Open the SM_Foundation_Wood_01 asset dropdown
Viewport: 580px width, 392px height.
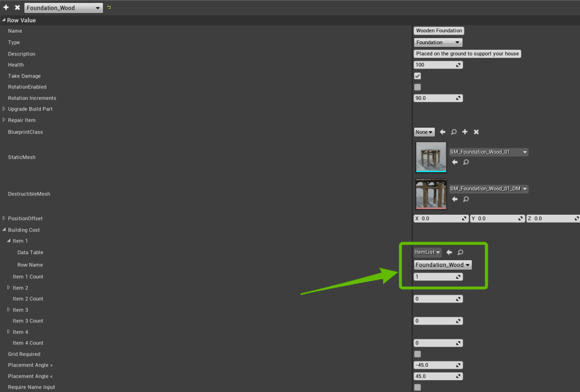[488, 152]
